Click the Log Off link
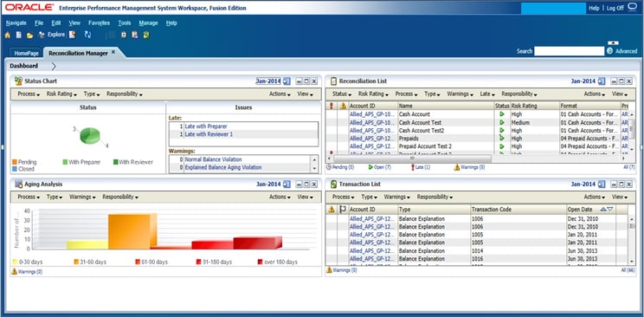The image size is (644, 317). [x=615, y=8]
